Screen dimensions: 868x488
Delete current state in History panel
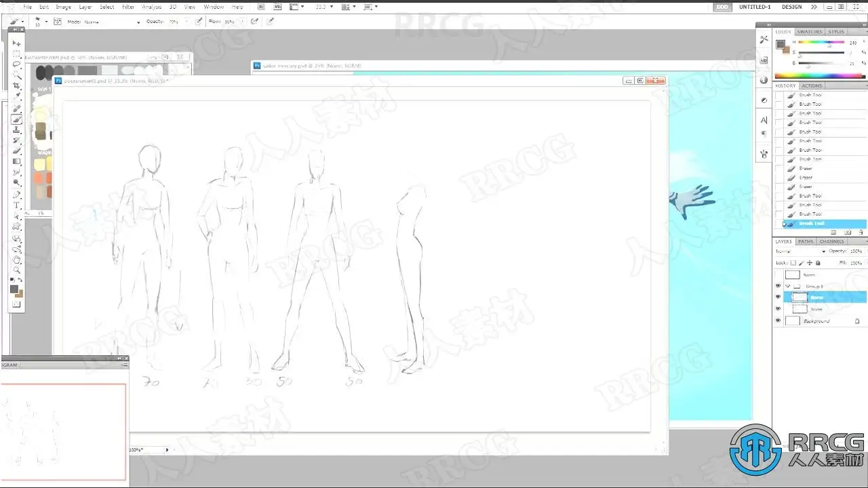pyautogui.click(x=861, y=232)
